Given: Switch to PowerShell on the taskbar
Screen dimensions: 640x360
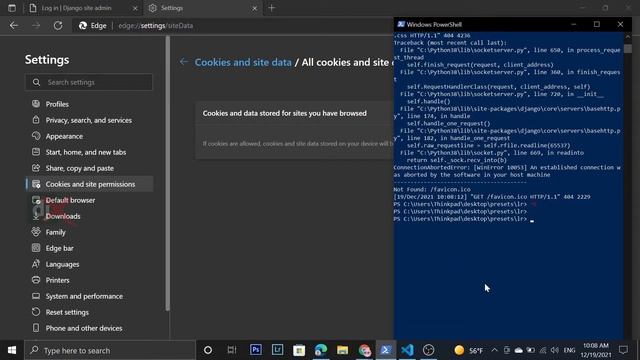Looking at the screenshot, I should (386, 350).
